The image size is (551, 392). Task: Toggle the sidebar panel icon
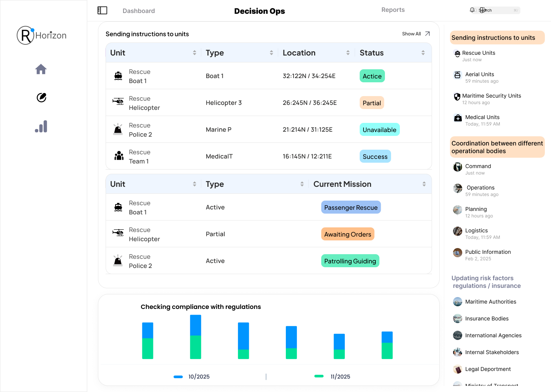pos(102,10)
